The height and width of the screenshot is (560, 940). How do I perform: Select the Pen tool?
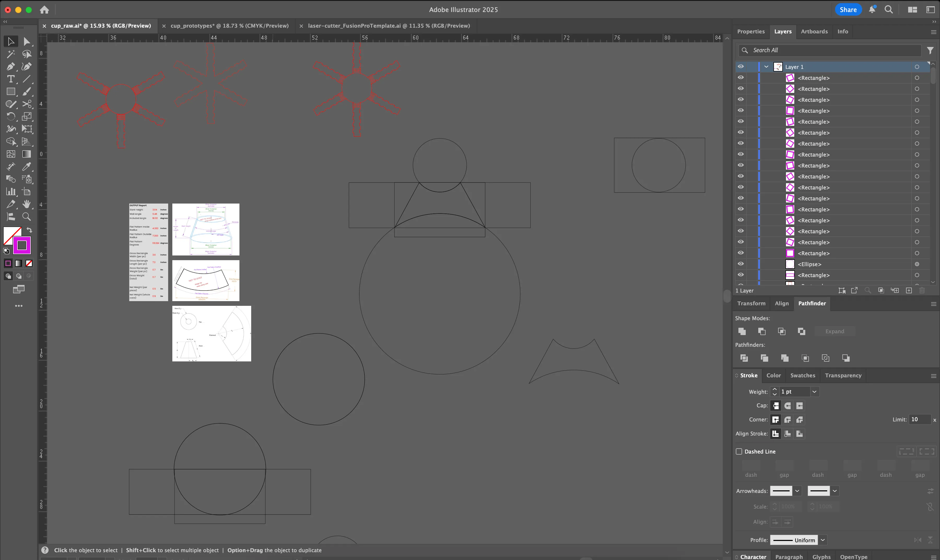10,67
